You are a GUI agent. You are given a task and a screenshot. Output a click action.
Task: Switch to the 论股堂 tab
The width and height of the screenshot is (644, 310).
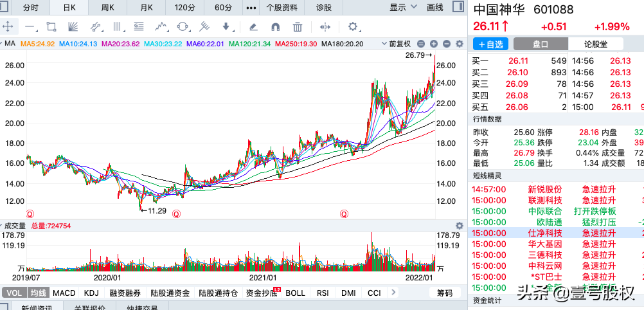[596, 44]
